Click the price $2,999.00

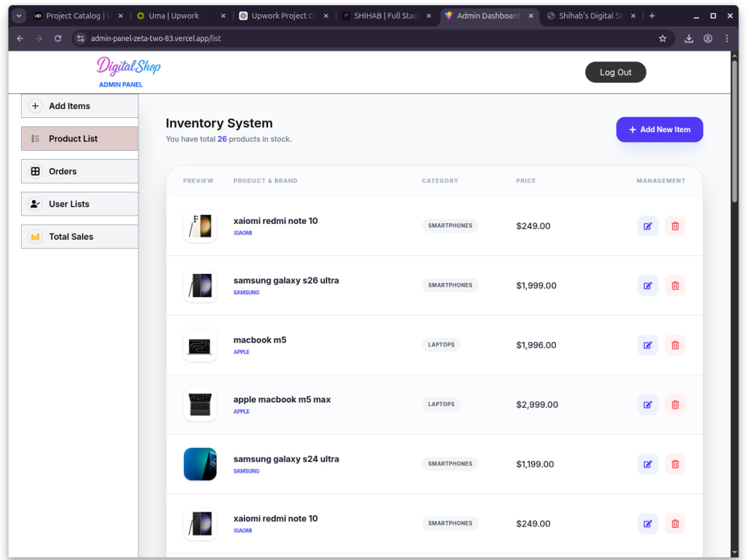[x=537, y=405]
